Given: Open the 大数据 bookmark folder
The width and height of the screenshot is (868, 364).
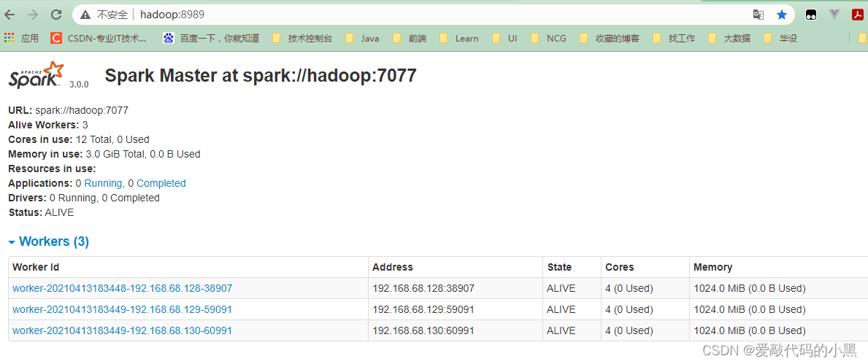Looking at the screenshot, I should tap(729, 38).
